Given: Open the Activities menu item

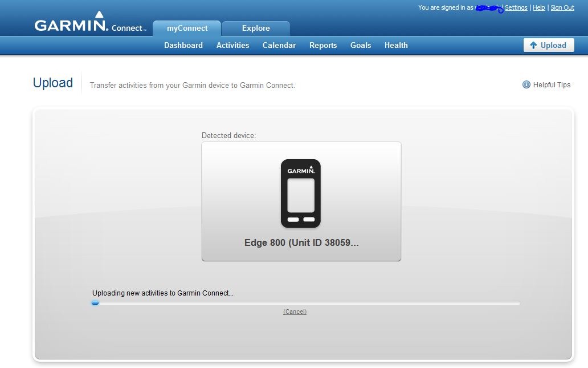Looking at the screenshot, I should point(232,45).
